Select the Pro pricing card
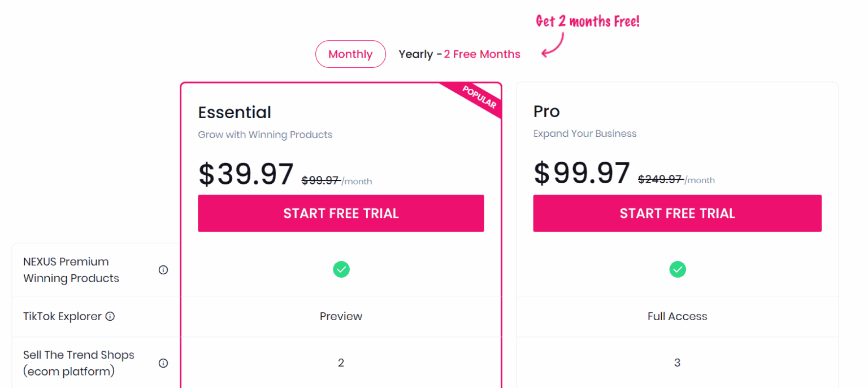This screenshot has width=868, height=388. click(678, 141)
